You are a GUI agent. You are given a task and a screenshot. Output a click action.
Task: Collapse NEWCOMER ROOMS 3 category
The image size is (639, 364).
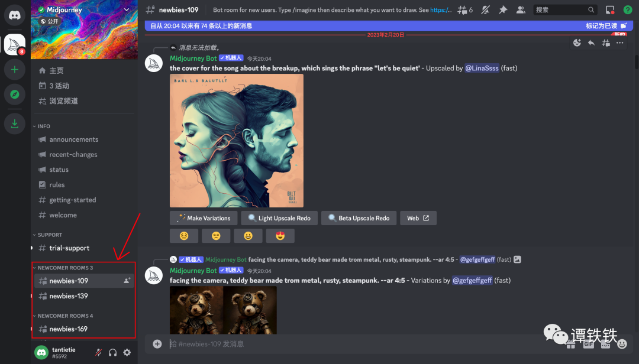pyautogui.click(x=63, y=268)
